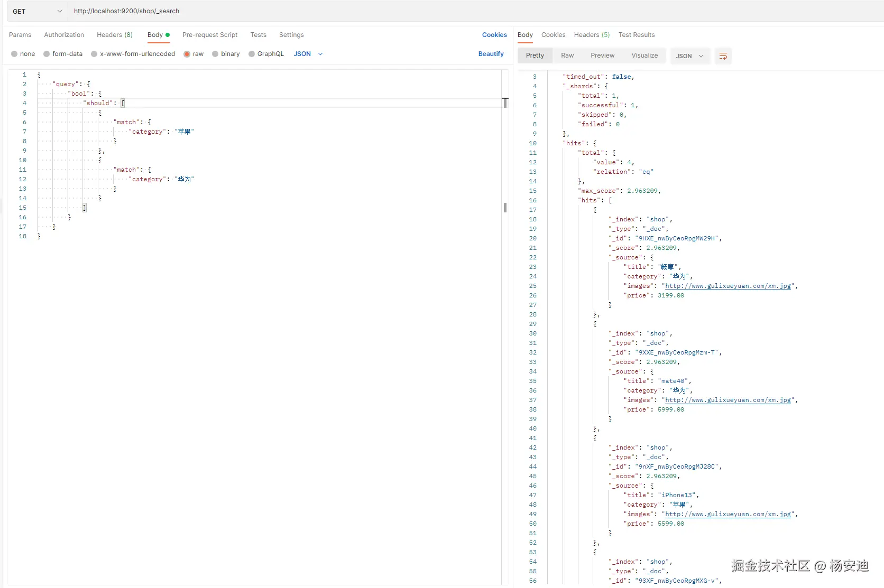Open the Pre-request Script tab
884x588 pixels.
point(210,35)
